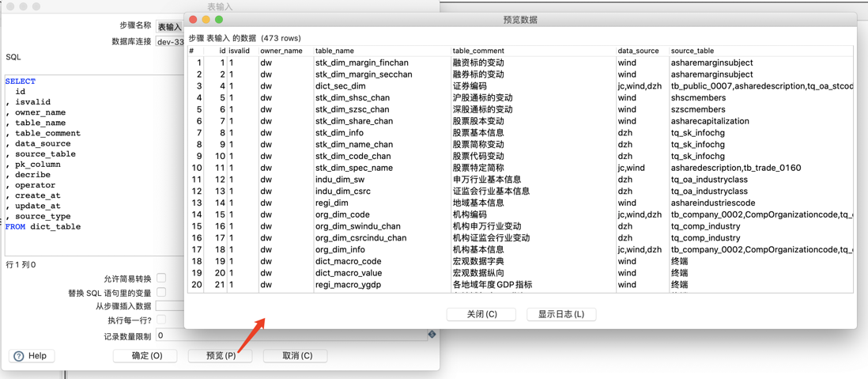
Task: Toggle the 替换 SQL 语句里的变量 checkbox
Action: [161, 292]
